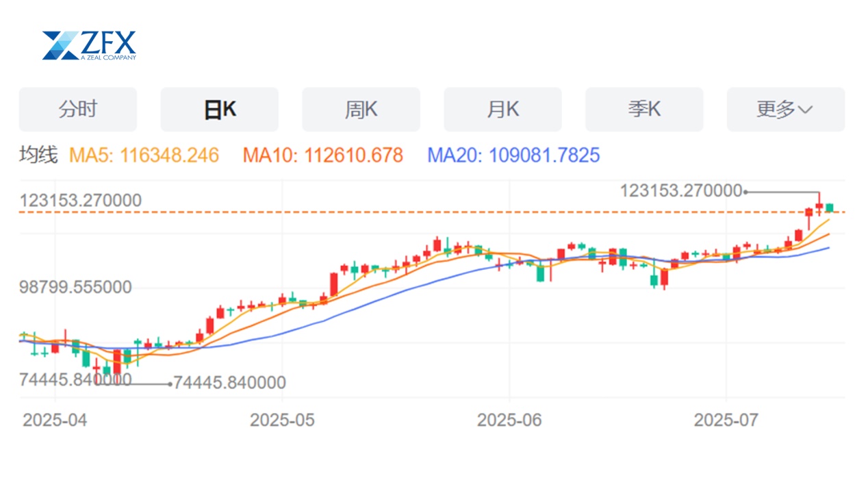
Task: Select the MA20: 109081.7825 indicator value
Action: coord(514,155)
